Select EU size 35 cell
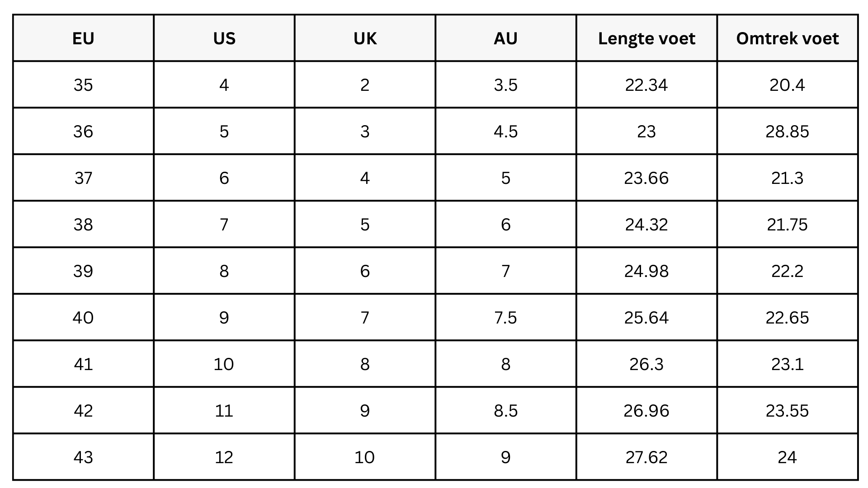 (x=83, y=85)
